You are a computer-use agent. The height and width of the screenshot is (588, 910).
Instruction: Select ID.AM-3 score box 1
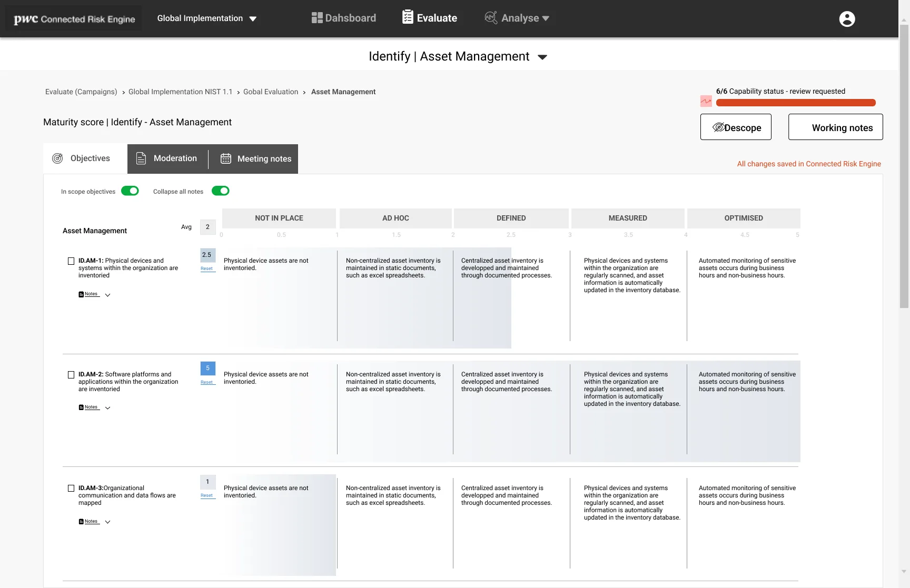(x=208, y=482)
